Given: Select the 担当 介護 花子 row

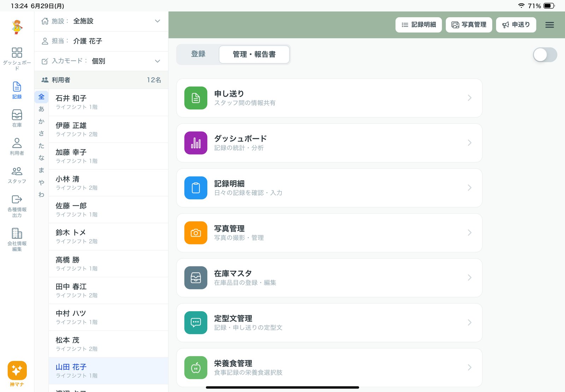Looking at the screenshot, I should (x=101, y=41).
